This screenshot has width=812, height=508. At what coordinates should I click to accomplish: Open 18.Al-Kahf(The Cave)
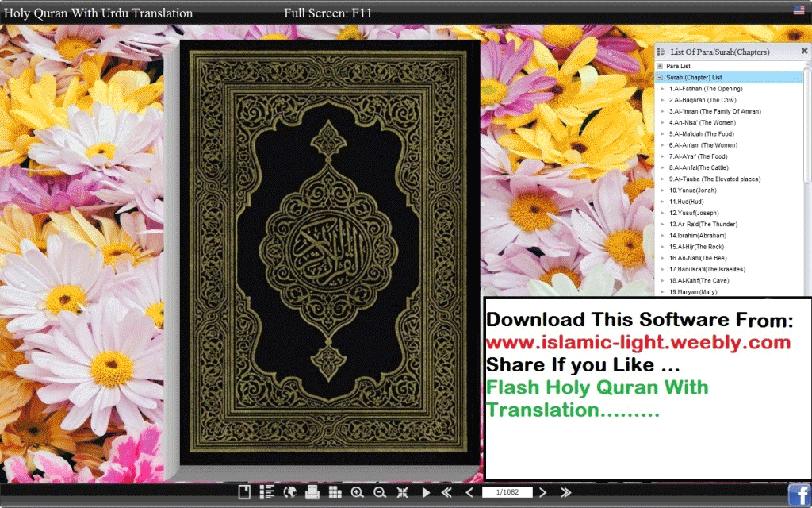pos(699,281)
